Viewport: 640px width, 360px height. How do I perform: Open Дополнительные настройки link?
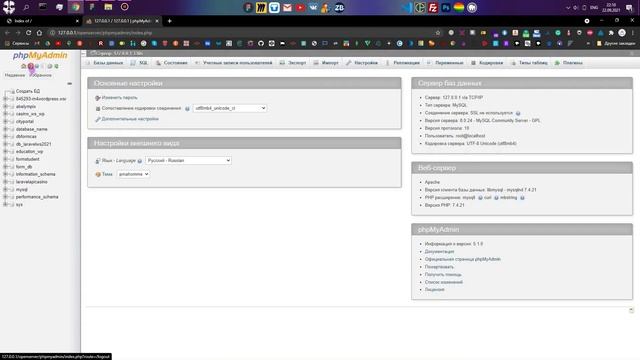click(130, 119)
